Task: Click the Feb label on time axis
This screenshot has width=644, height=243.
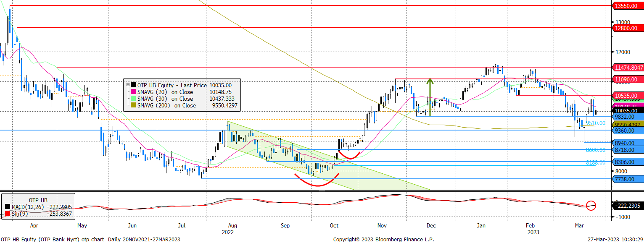Action: [530, 225]
